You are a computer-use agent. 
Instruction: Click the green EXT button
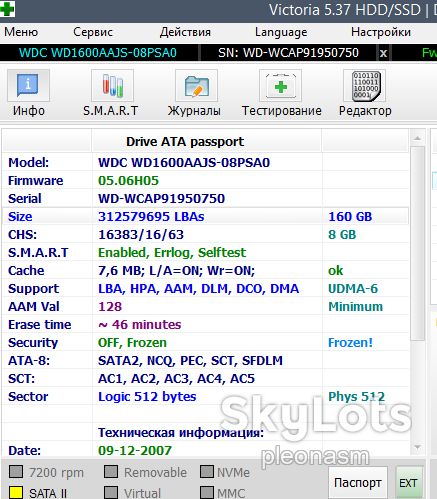pos(408,482)
